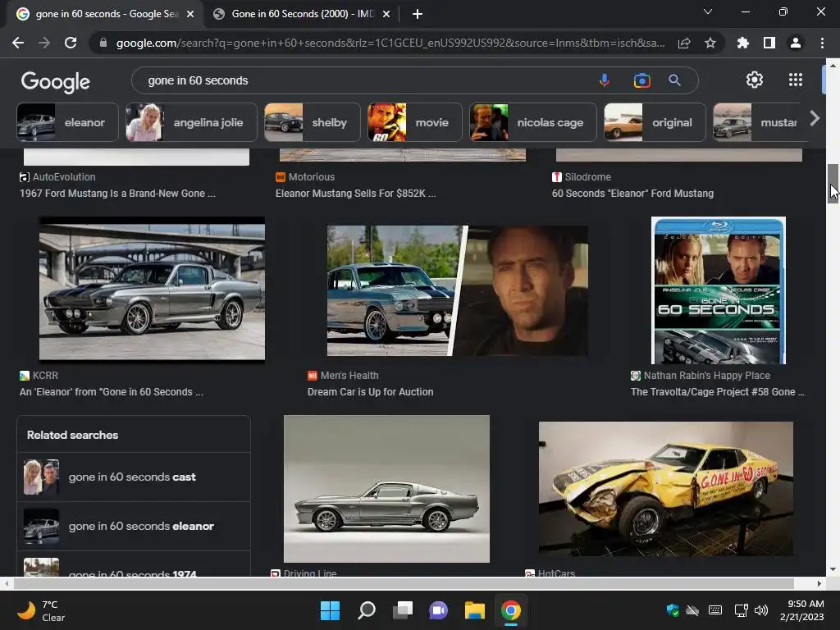Bookmark this page with the star
This screenshot has height=630, width=840.
[x=710, y=43]
